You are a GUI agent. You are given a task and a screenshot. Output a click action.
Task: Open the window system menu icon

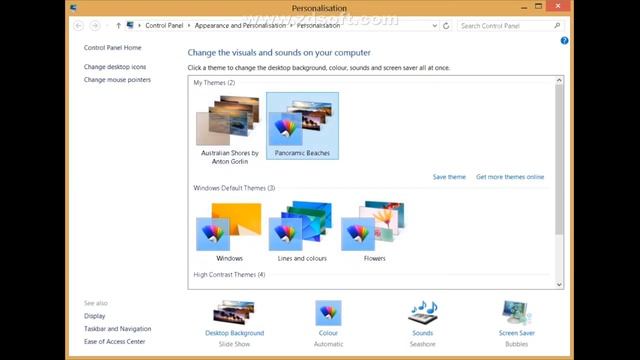click(74, 7)
